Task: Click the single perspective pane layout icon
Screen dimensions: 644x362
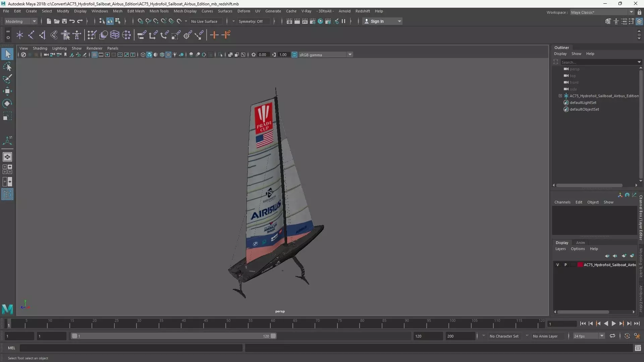Action: [7, 157]
